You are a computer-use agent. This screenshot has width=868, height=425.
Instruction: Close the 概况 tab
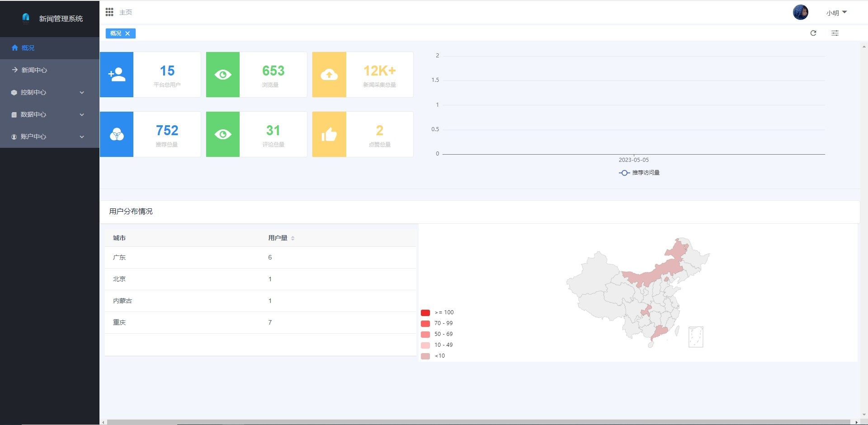click(x=127, y=33)
